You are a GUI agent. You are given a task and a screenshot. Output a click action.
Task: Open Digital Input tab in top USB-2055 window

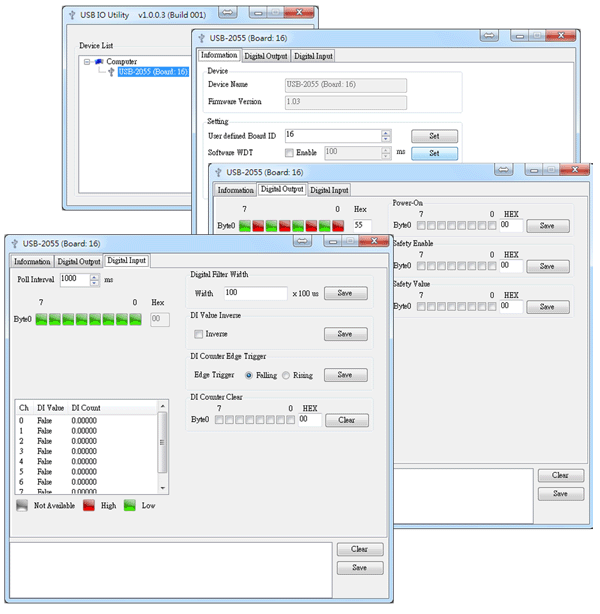(x=313, y=56)
